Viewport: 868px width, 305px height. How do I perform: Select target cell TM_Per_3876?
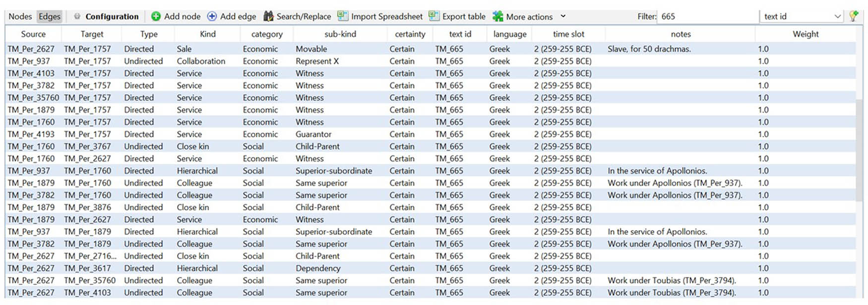pos(87,207)
